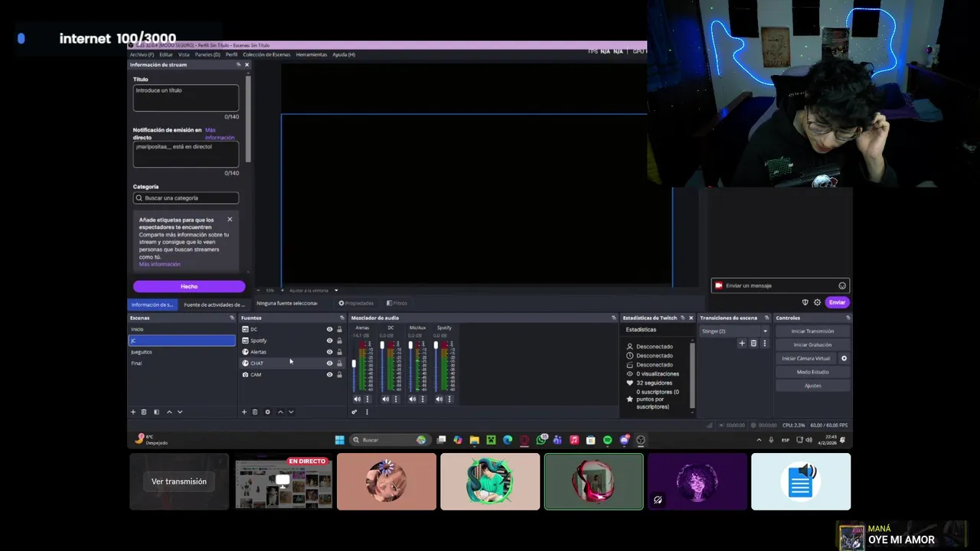Hide the CHAT source
The image size is (980, 551).
point(330,364)
